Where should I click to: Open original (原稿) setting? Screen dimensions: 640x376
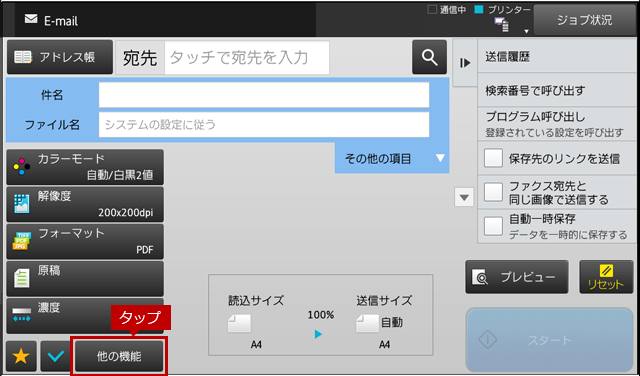[x=85, y=278]
